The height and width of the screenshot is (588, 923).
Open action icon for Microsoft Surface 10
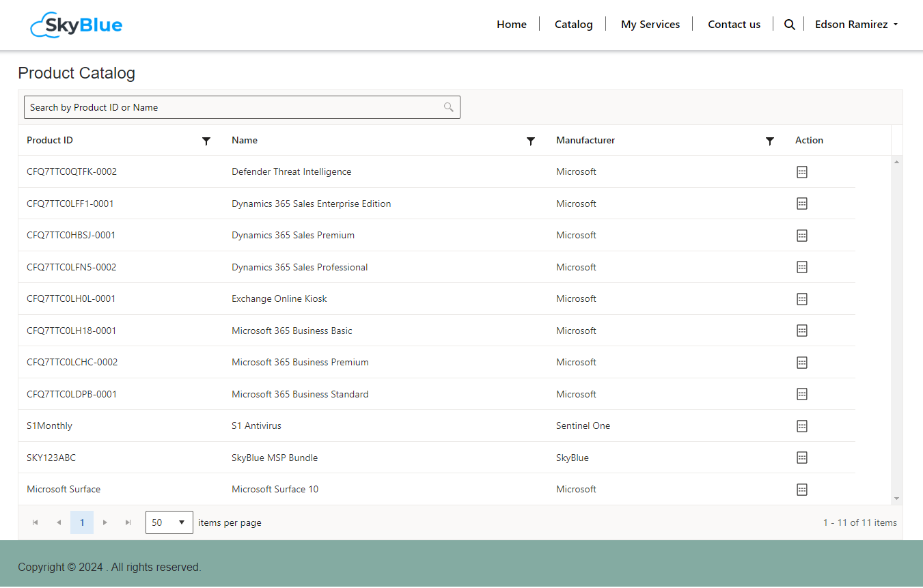pyautogui.click(x=802, y=490)
